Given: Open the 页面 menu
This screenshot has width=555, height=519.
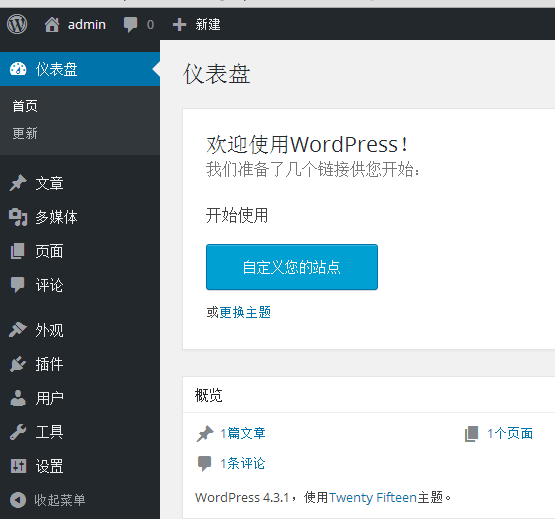Looking at the screenshot, I should point(80,251).
